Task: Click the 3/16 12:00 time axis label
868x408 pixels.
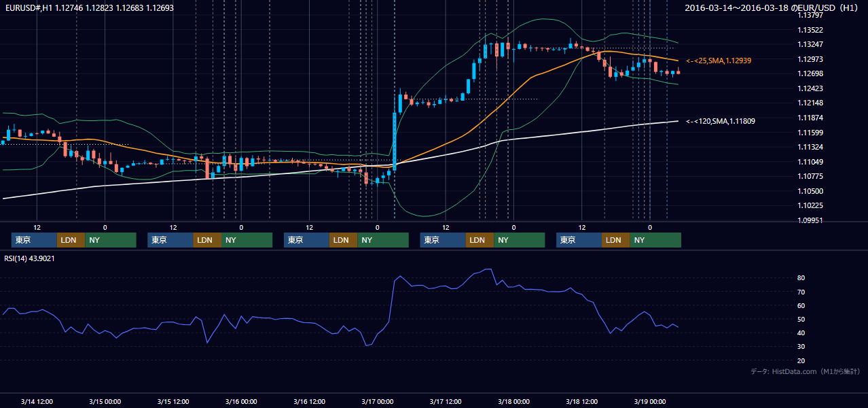Action: point(309,401)
